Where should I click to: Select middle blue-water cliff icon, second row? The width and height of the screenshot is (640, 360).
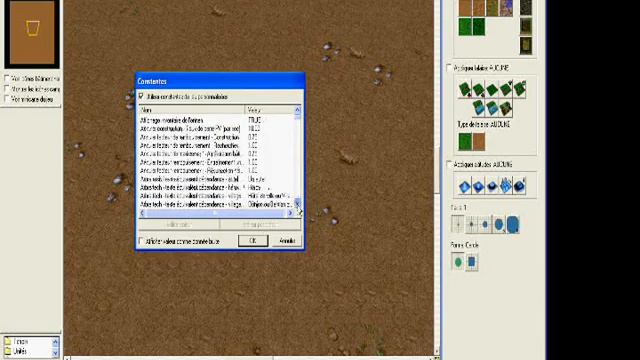492,109
